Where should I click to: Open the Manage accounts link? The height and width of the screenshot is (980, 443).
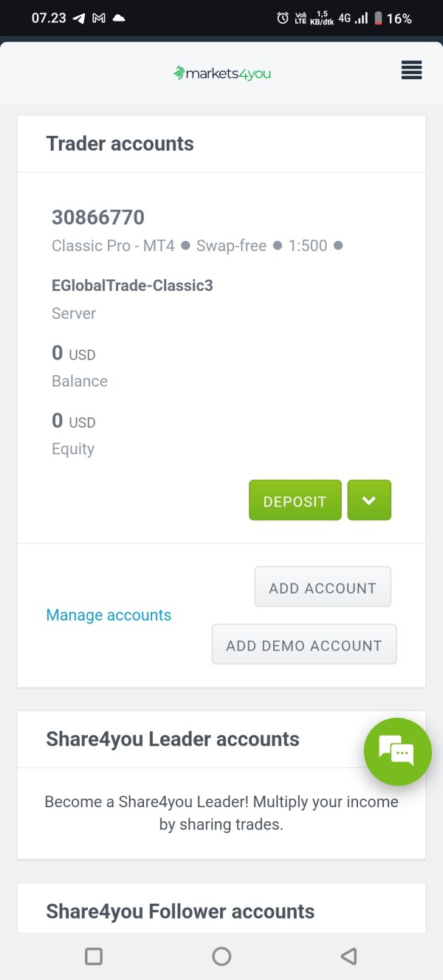109,615
